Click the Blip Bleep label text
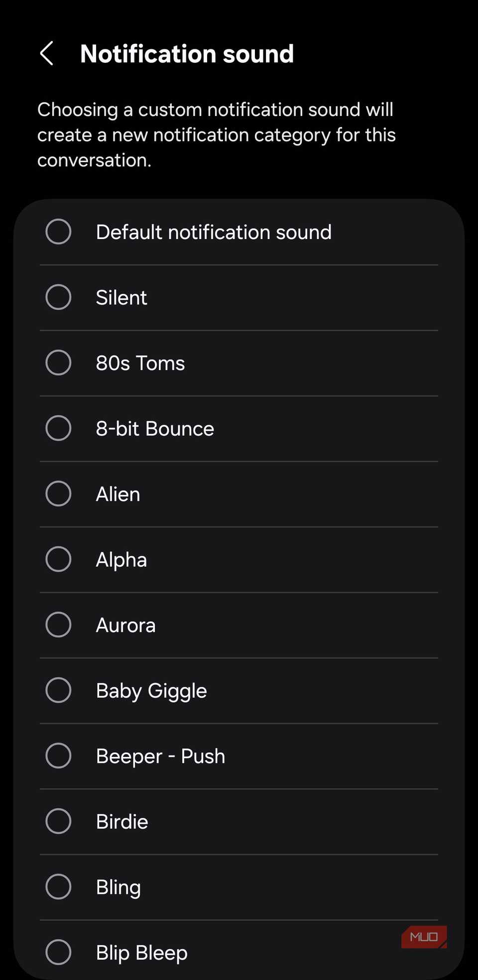This screenshot has width=478, height=980. tap(141, 952)
